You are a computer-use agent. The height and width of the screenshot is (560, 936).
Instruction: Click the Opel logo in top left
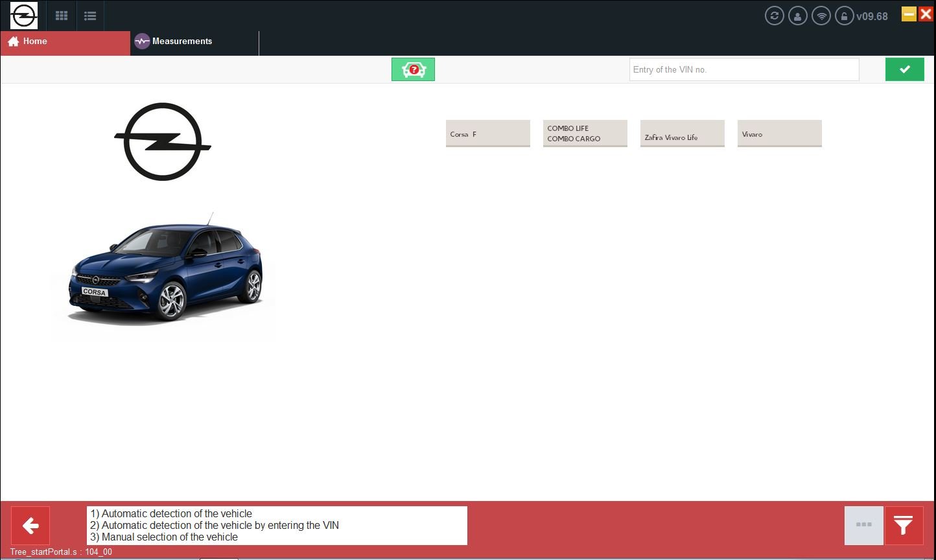tap(24, 16)
